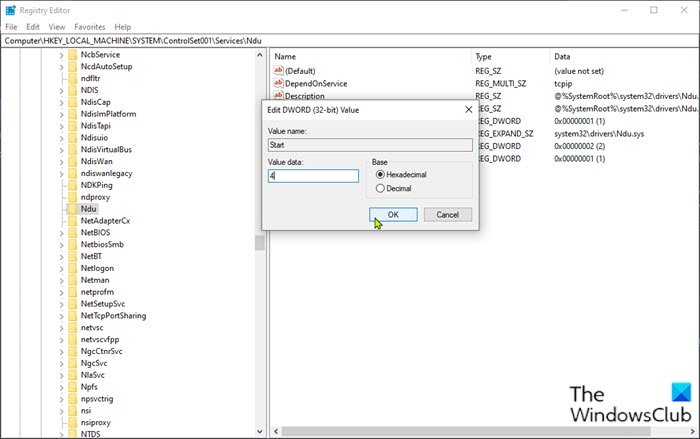Click the ndproxy folder icon
Screen dimensions: 700x439
click(x=73, y=197)
